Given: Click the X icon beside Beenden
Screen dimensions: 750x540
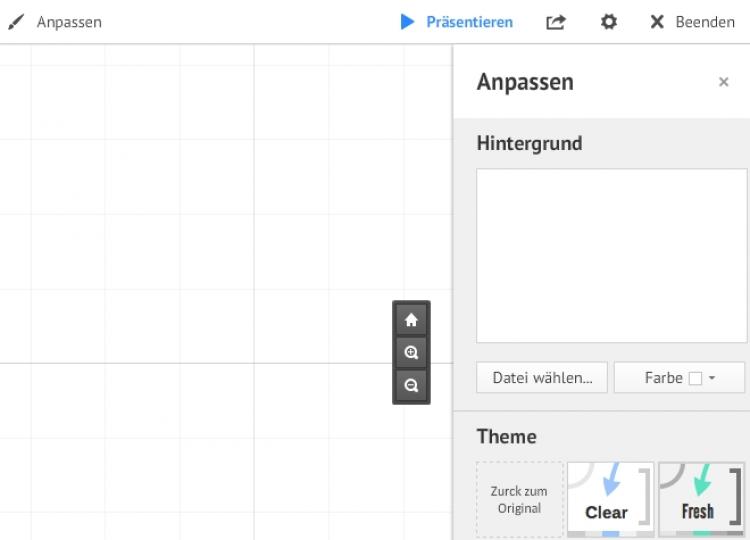Looking at the screenshot, I should pyautogui.click(x=657, y=22).
